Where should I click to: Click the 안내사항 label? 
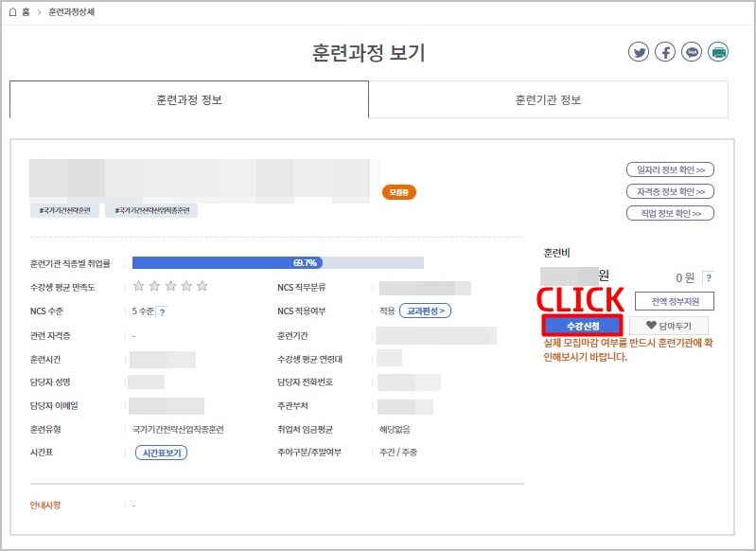(x=45, y=506)
